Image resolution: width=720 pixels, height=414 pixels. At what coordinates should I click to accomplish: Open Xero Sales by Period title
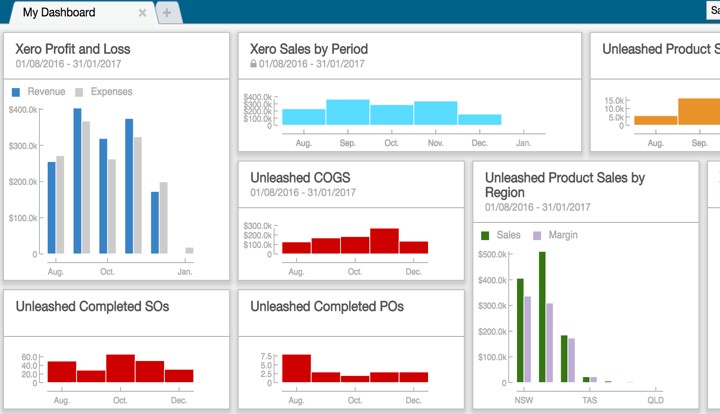(309, 49)
